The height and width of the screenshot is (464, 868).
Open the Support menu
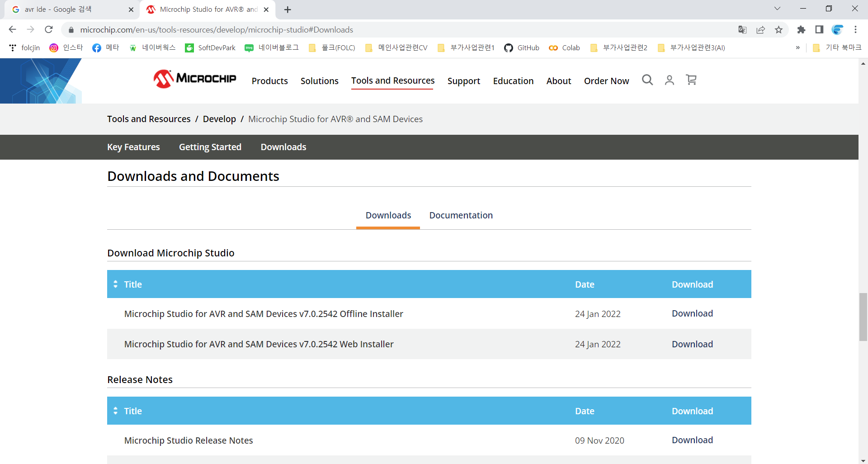tap(464, 81)
